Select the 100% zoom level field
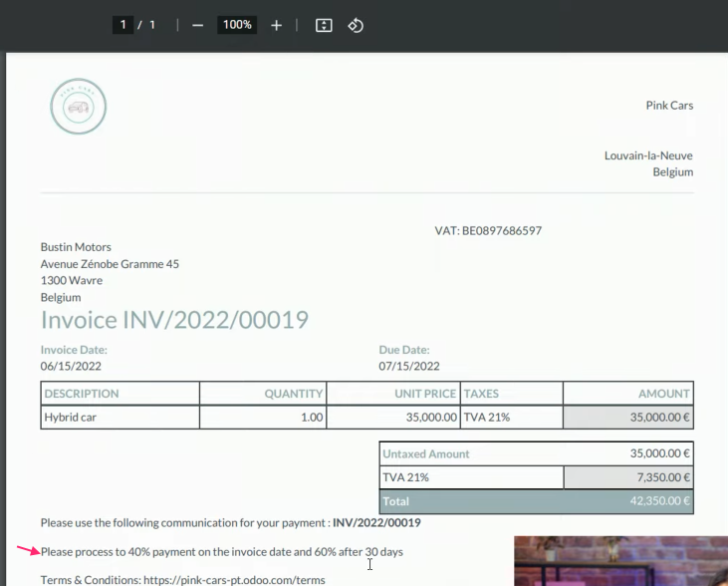Image resolution: width=728 pixels, height=586 pixels. [x=237, y=25]
